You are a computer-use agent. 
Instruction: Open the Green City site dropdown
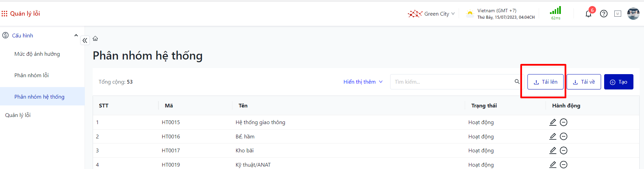(x=432, y=14)
